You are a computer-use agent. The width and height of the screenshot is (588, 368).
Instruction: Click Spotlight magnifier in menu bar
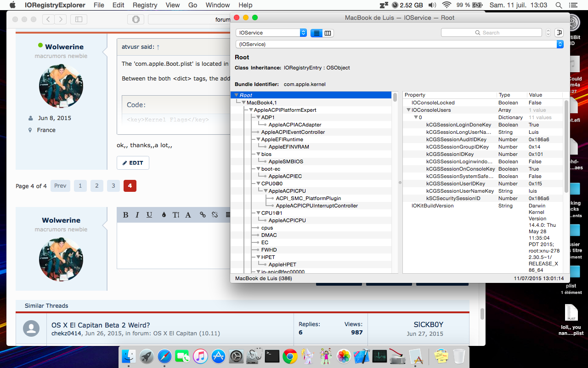[559, 5]
